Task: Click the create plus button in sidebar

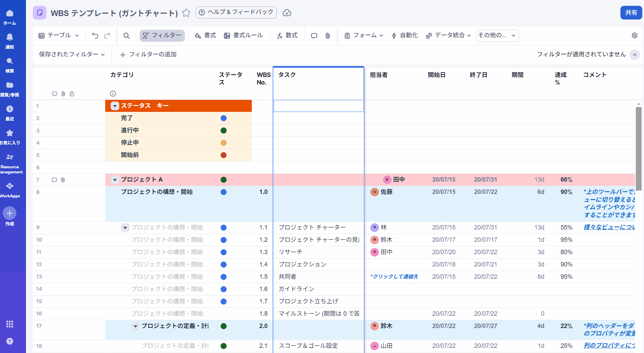Action: [x=10, y=213]
